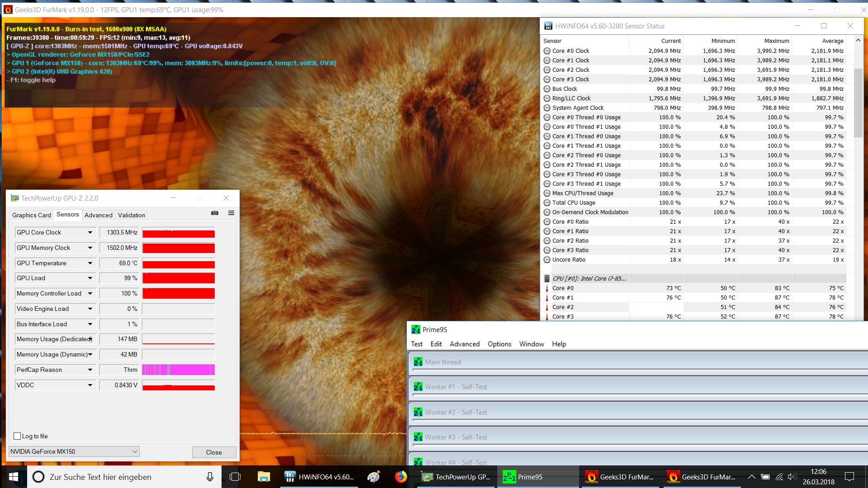The image size is (868, 488).
Task: Click the Worker #1 Self-Test window icon
Action: [418, 387]
